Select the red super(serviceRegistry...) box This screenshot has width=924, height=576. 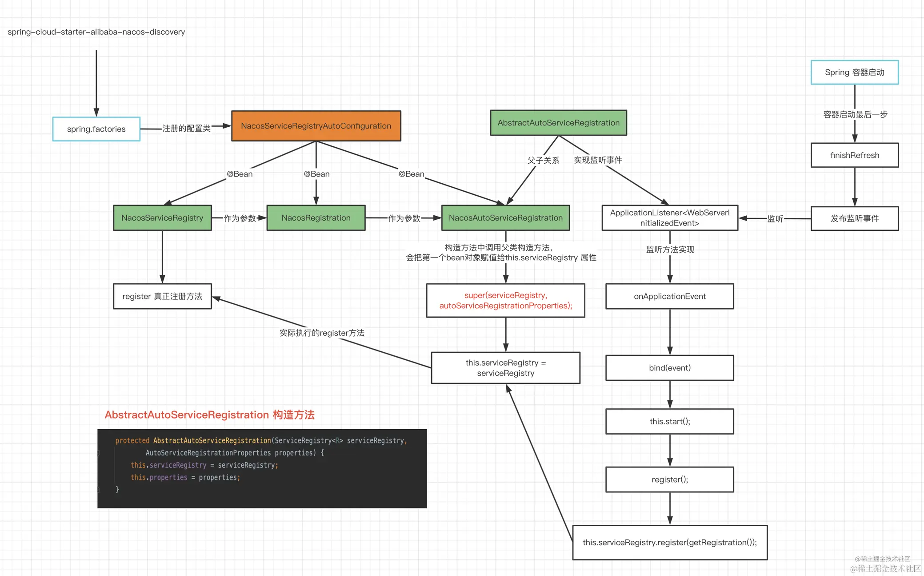tap(505, 301)
